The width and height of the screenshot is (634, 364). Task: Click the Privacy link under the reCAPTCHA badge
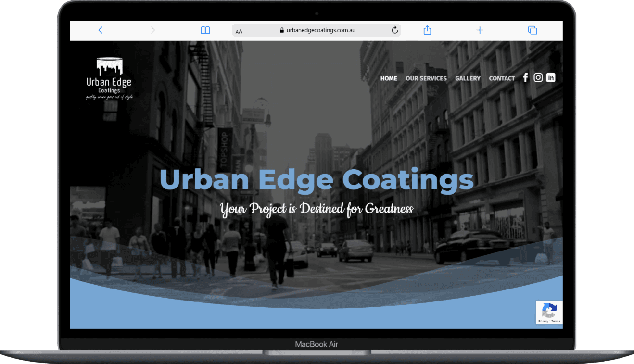pos(542,321)
